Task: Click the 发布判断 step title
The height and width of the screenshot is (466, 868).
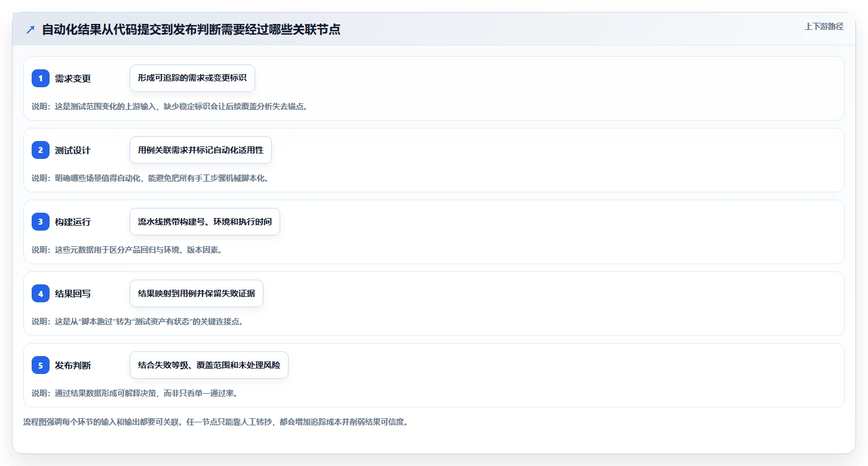Action: tap(73, 365)
